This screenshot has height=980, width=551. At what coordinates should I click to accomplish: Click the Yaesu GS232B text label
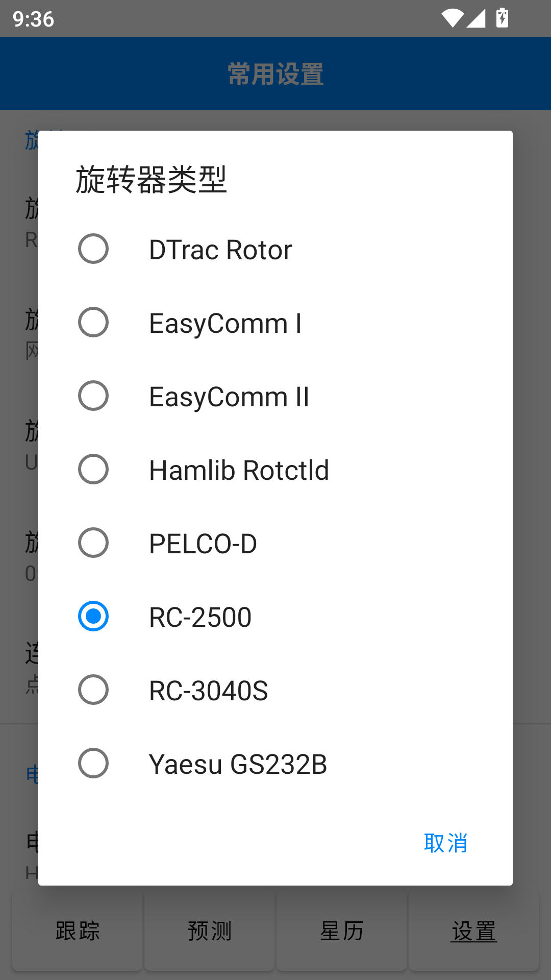[x=238, y=764]
